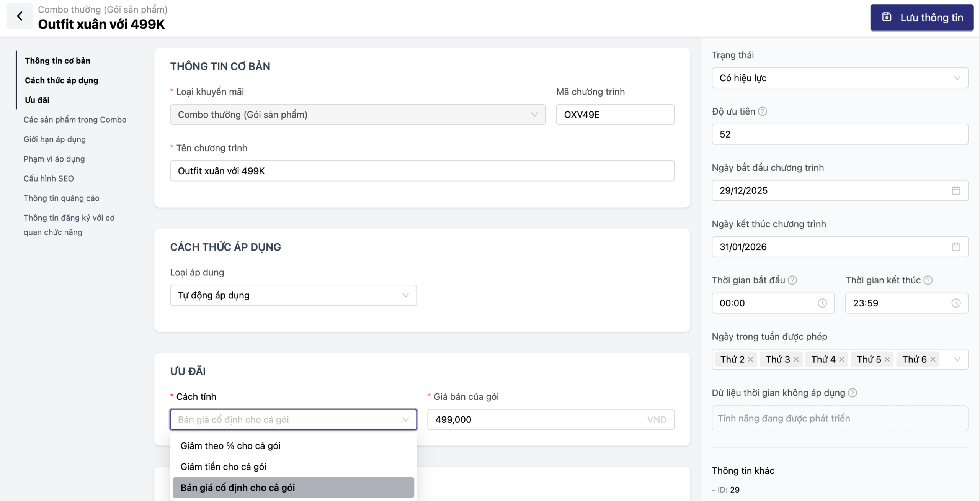
Task: Open calendar icon for end date
Action: coord(956,247)
